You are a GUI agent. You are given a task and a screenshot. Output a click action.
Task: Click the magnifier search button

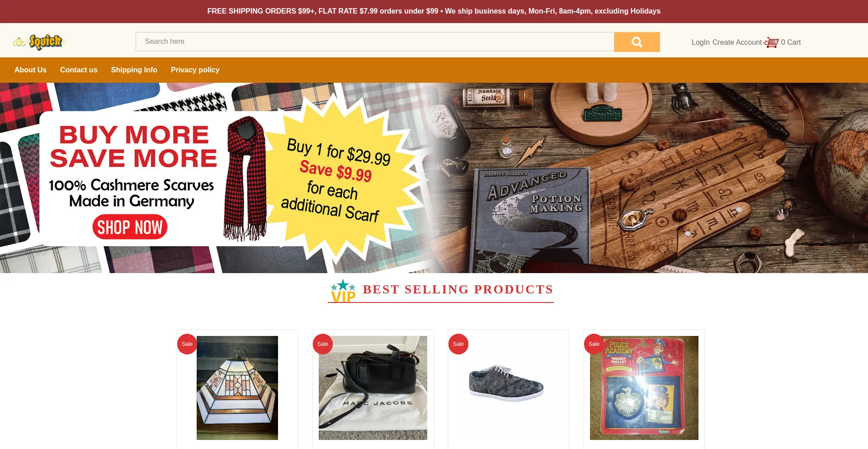point(637,42)
